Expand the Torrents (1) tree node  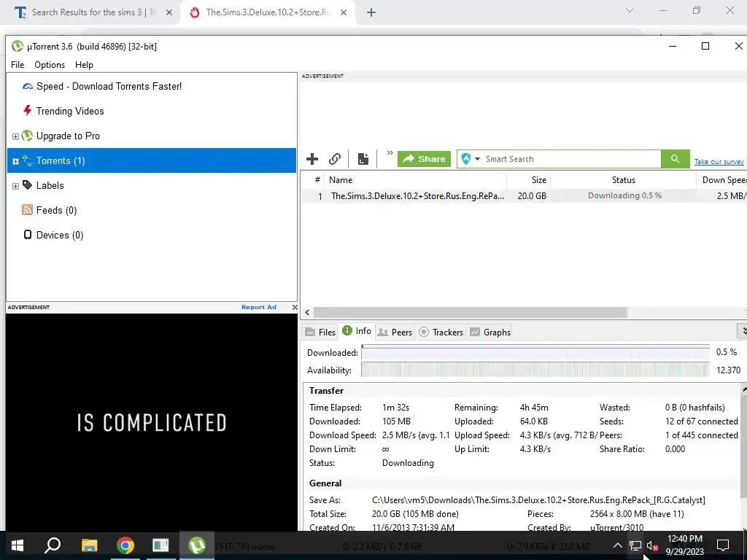15,161
